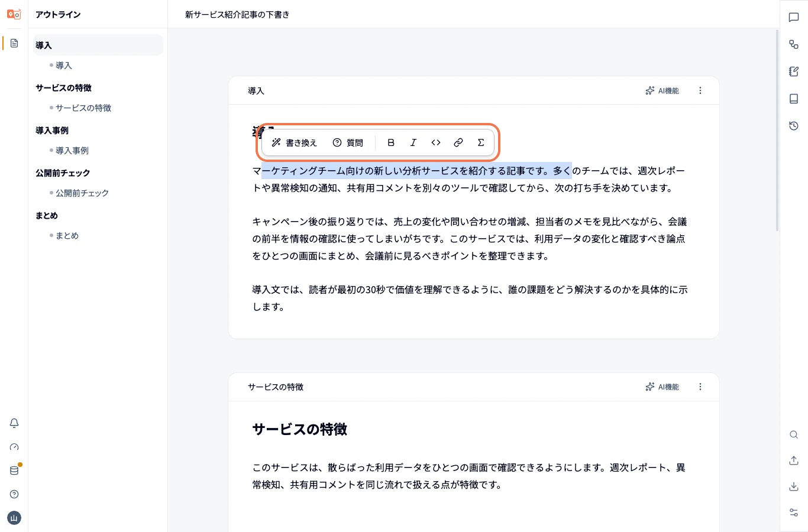This screenshot has width=808, height=532.
Task: Insert formula with sigma icon
Action: (x=481, y=142)
